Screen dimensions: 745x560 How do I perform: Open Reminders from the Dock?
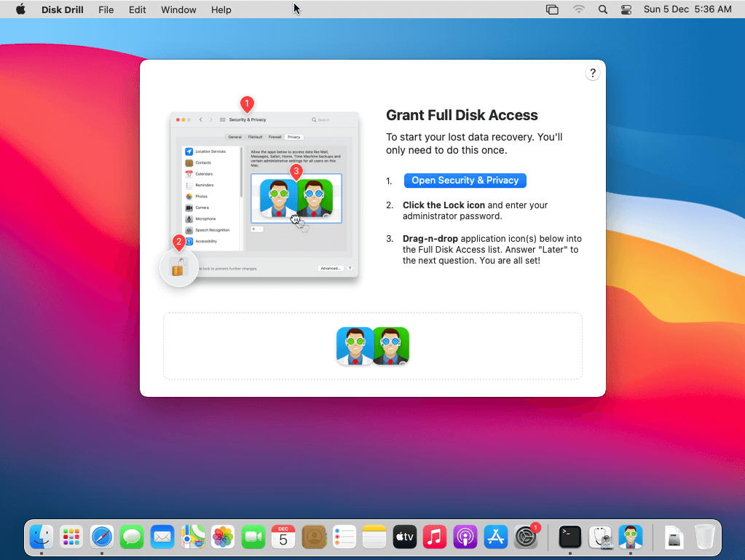pyautogui.click(x=344, y=537)
